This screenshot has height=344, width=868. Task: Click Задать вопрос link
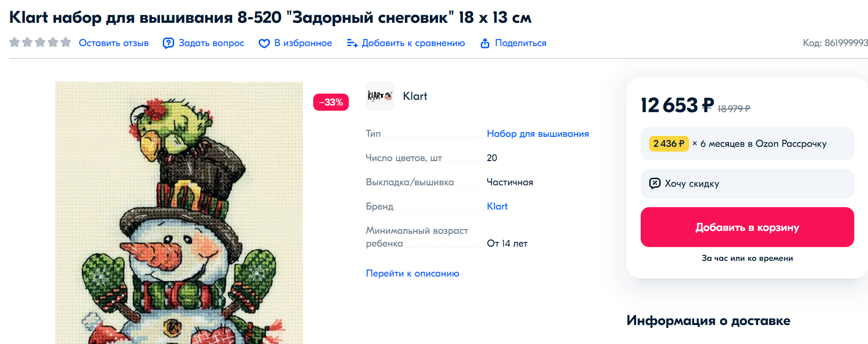point(211,43)
